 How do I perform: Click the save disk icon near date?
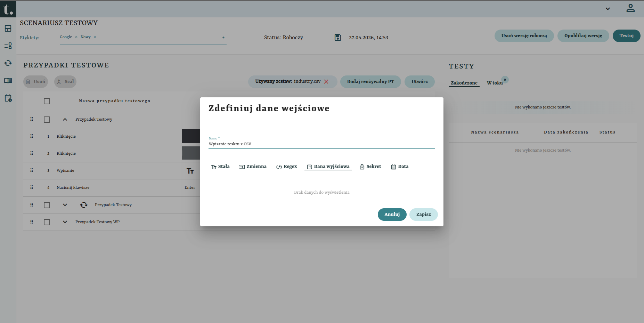pyautogui.click(x=338, y=37)
